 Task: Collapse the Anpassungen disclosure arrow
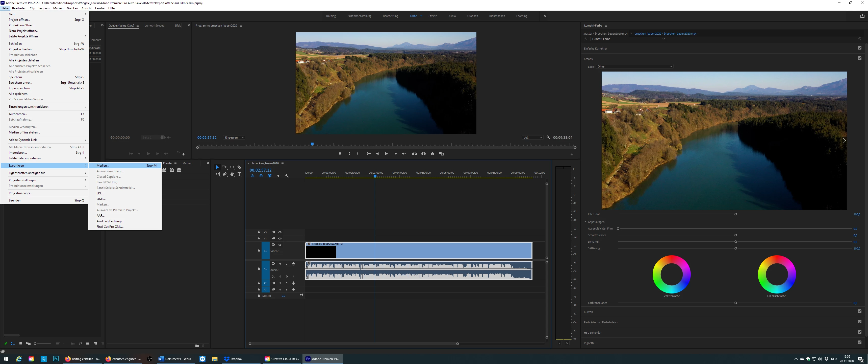coord(585,222)
